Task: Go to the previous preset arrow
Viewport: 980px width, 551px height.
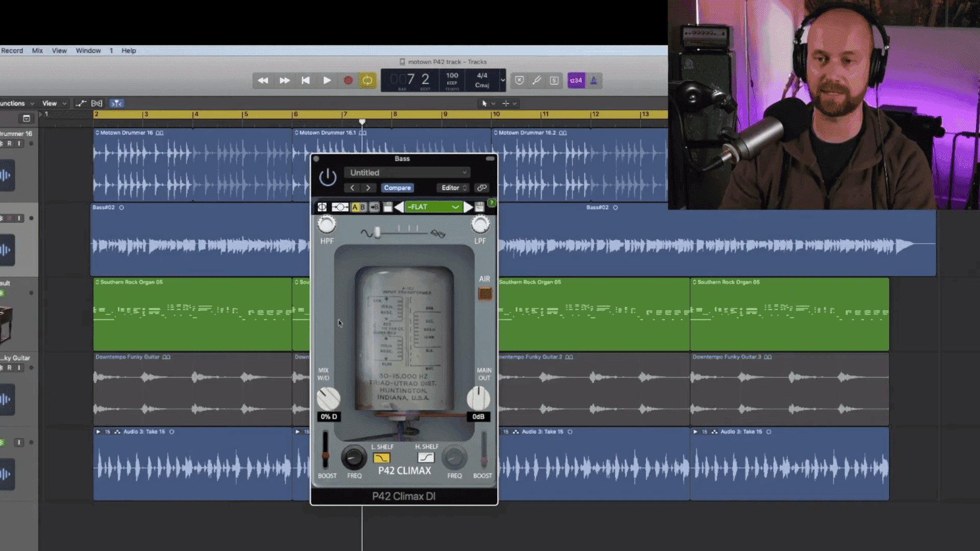Action: pos(352,188)
